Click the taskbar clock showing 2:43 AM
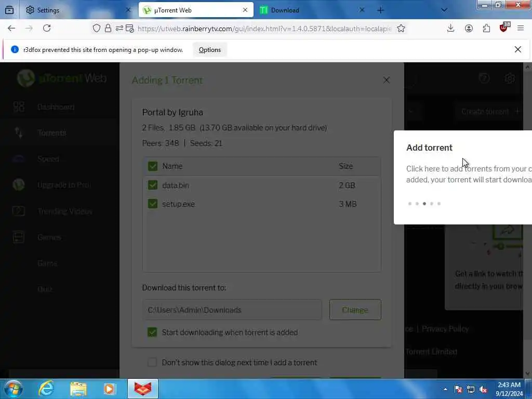Image resolution: width=532 pixels, height=399 pixels. 509,389
